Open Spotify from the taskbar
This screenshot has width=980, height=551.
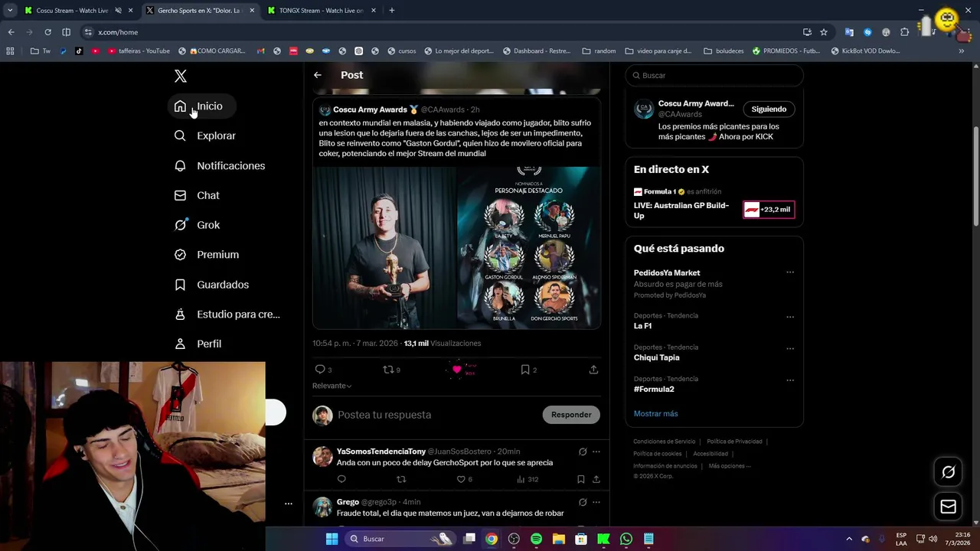(536, 539)
